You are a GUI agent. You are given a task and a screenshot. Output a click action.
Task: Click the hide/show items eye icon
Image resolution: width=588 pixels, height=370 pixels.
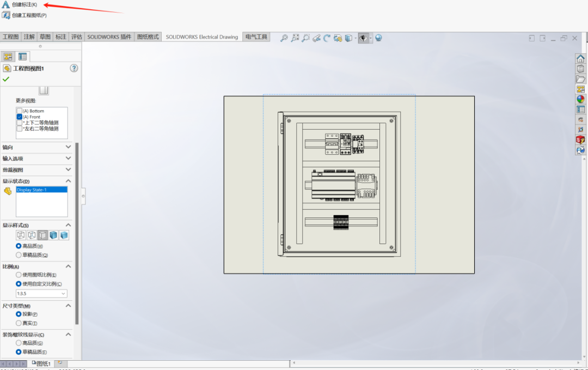(x=363, y=38)
